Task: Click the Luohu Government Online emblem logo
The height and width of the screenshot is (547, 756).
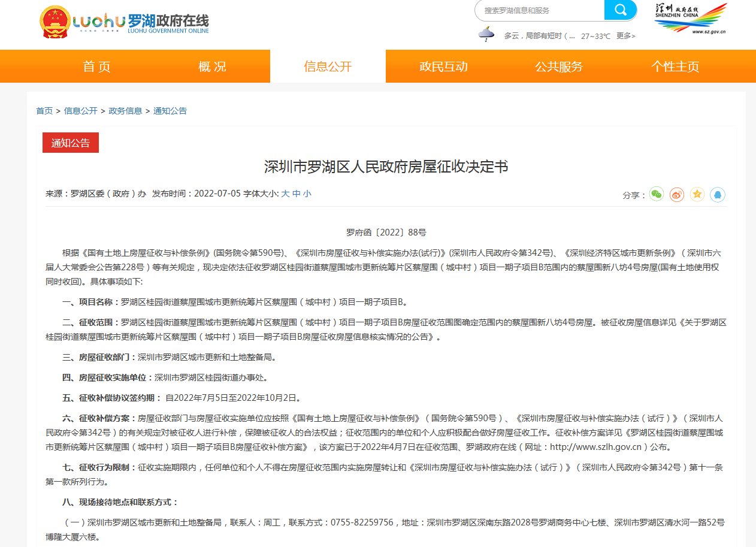Action: click(x=55, y=22)
